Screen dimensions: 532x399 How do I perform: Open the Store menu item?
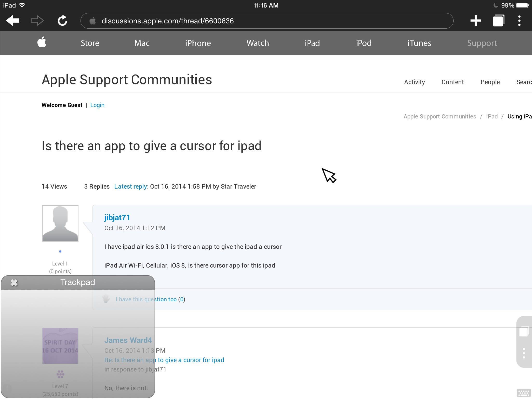90,43
